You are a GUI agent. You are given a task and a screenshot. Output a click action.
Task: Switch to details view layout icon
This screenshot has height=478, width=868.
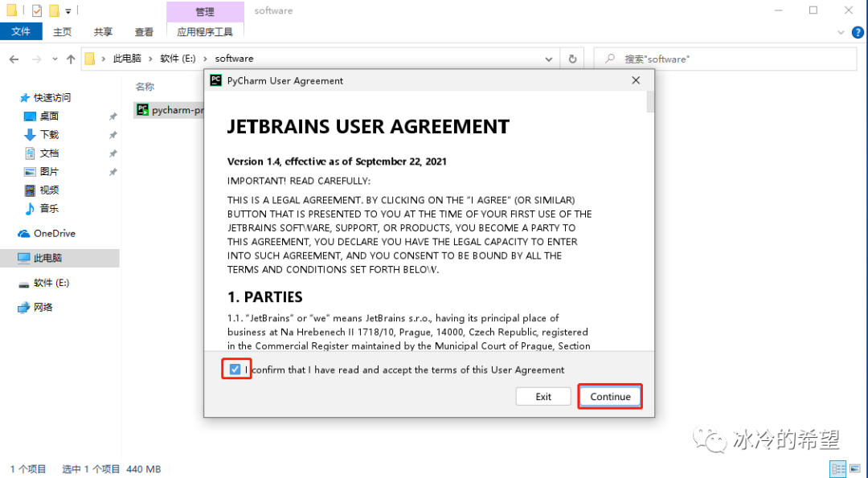click(838, 468)
